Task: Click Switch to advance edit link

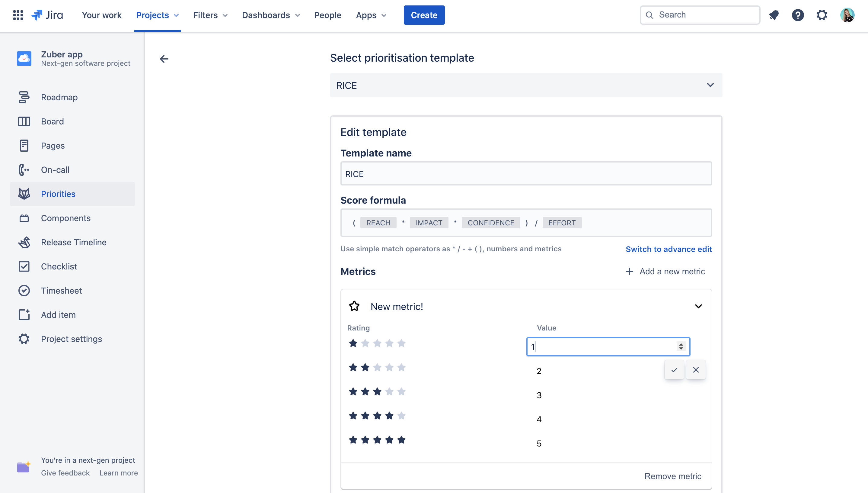Action: [x=669, y=249]
